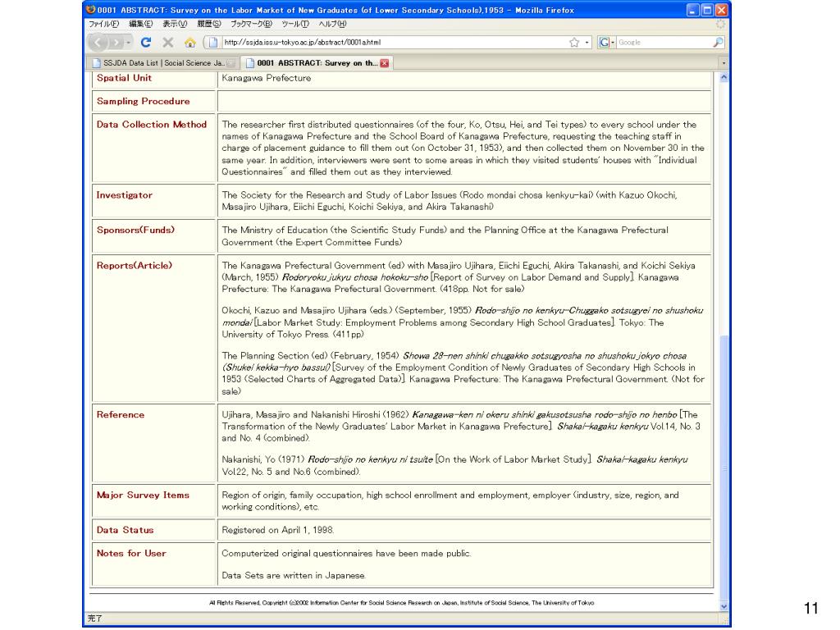
Task: Click the scrollbar up arrow
Action: tap(724, 77)
